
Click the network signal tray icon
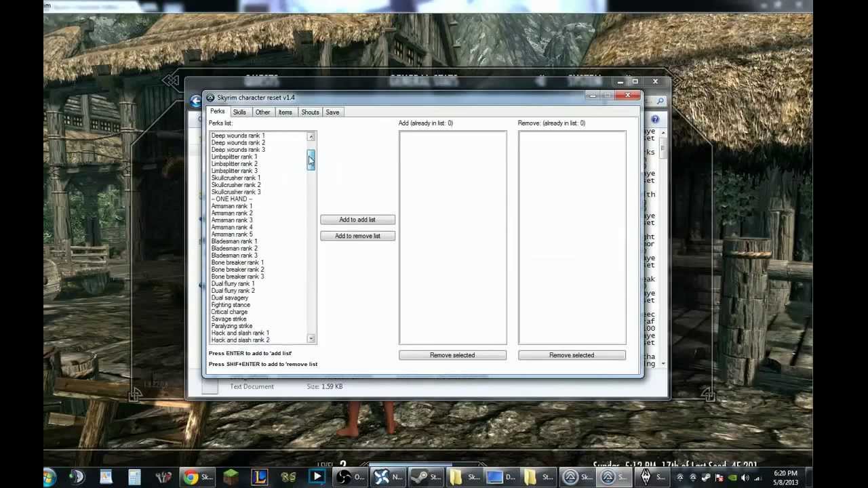[758, 478]
